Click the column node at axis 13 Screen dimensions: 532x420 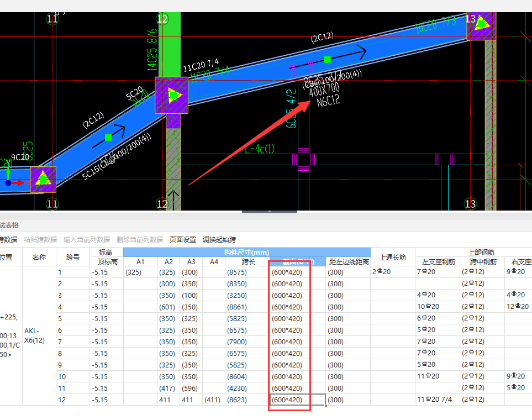(x=481, y=25)
